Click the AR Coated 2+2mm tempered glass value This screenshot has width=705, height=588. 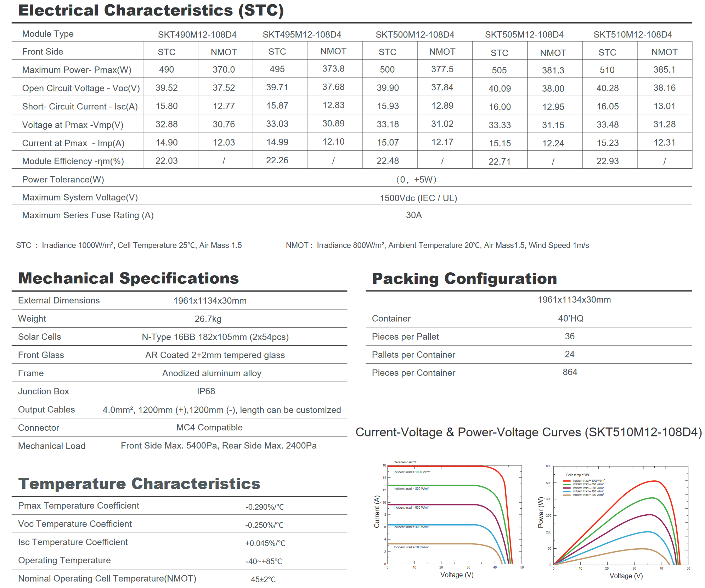point(215,355)
